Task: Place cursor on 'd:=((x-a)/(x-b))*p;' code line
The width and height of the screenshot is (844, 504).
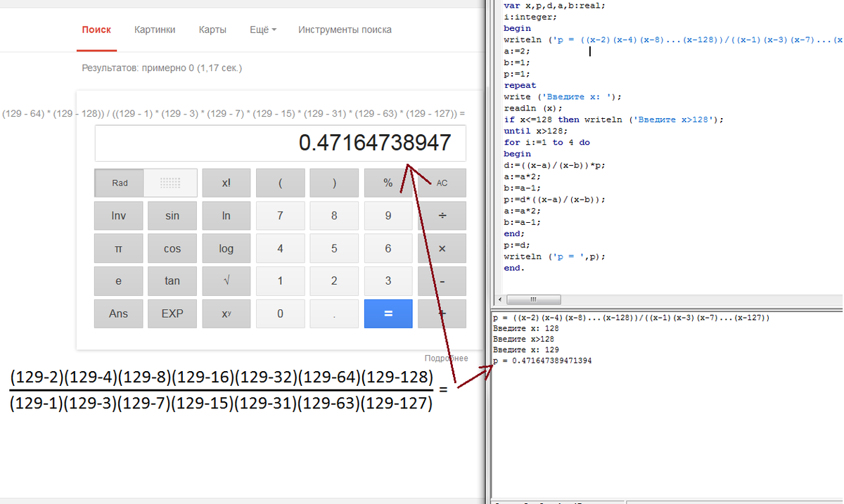Action: 554,165
